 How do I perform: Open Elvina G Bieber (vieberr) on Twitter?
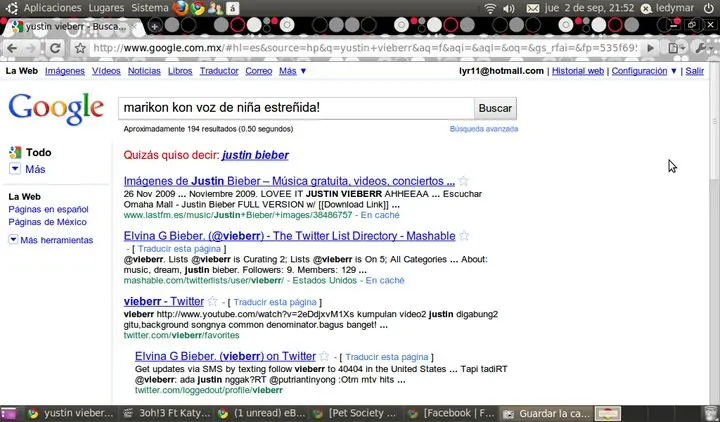click(x=225, y=356)
